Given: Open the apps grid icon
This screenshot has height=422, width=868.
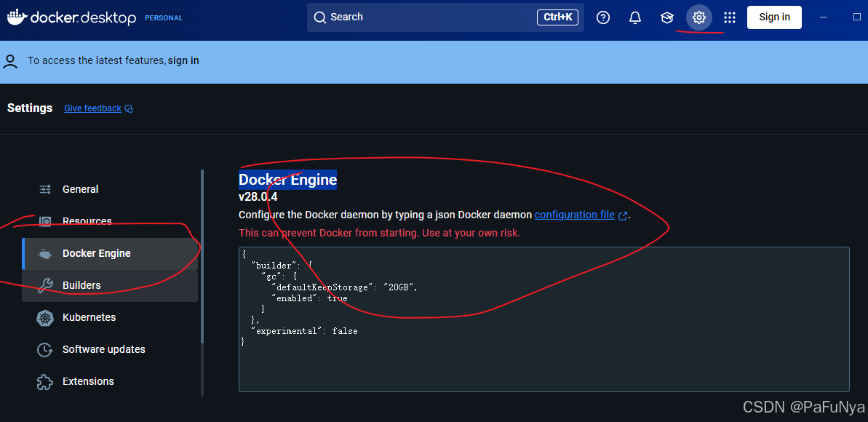Looking at the screenshot, I should coord(730,17).
